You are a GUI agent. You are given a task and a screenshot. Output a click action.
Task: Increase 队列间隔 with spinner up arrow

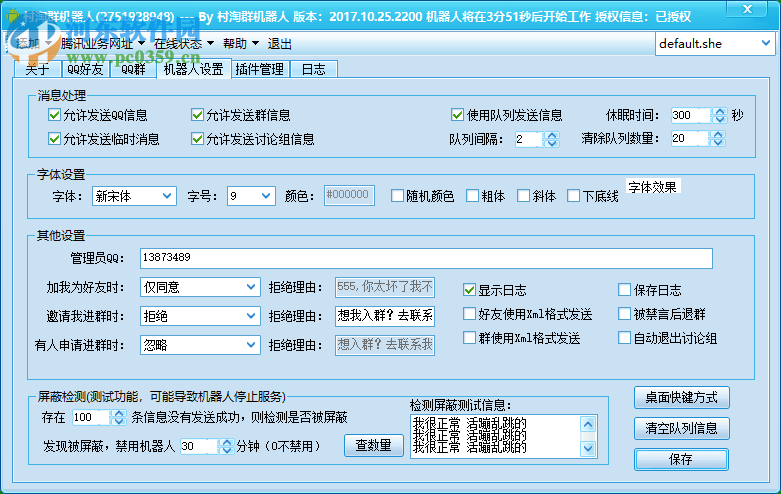(x=551, y=135)
